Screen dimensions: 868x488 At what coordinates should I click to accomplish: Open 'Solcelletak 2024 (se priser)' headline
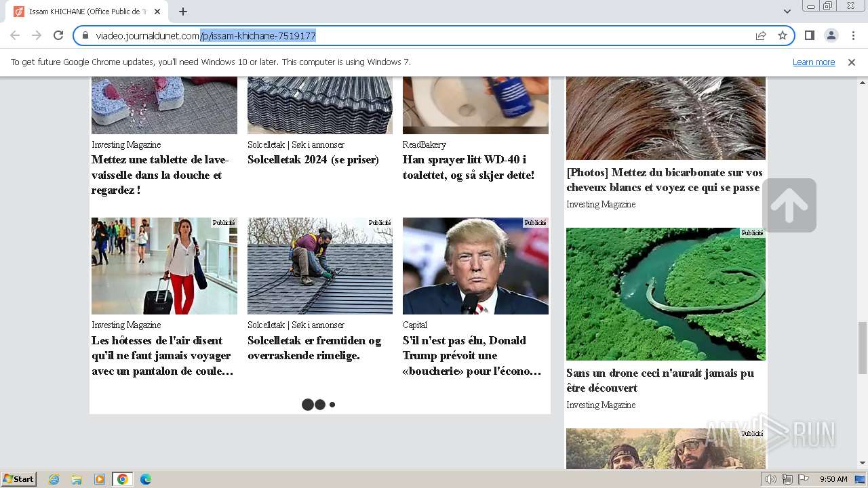tap(313, 160)
